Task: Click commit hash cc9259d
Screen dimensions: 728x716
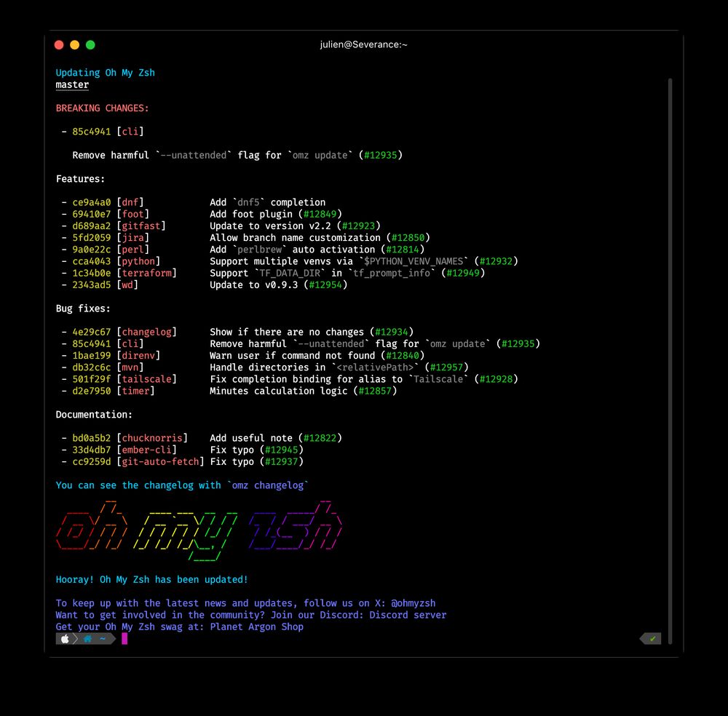Action: [92, 462]
